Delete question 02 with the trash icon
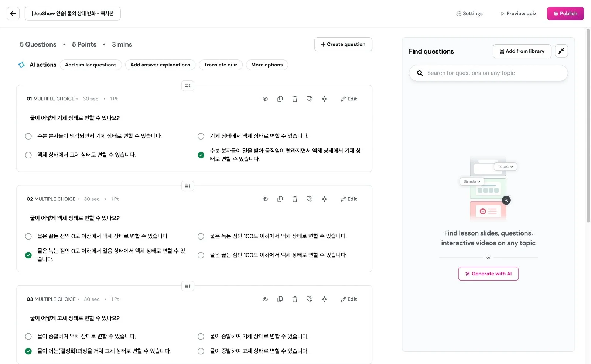This screenshot has width=591, height=364. pos(295,199)
